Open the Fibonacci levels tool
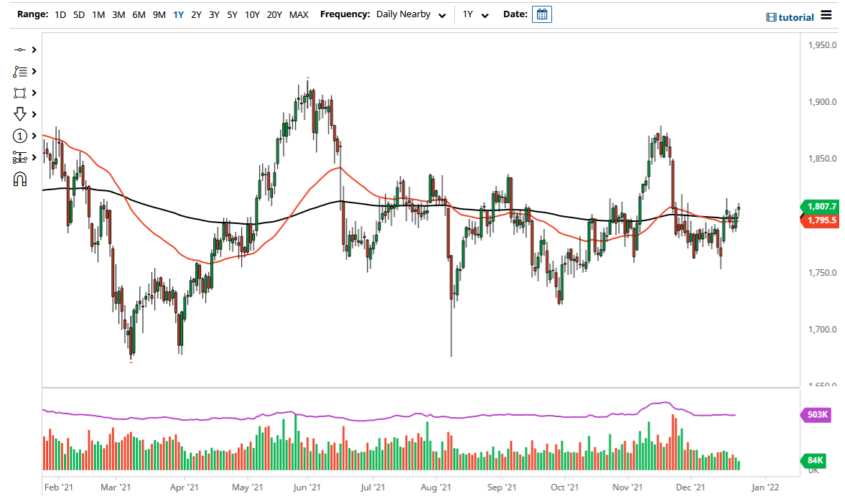The image size is (845, 504). tap(20, 157)
